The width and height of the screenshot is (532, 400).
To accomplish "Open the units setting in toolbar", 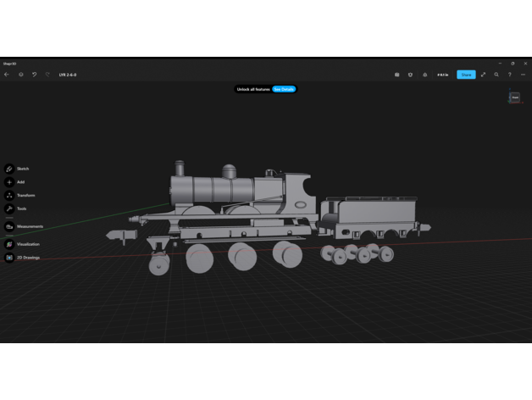I will click(442, 75).
